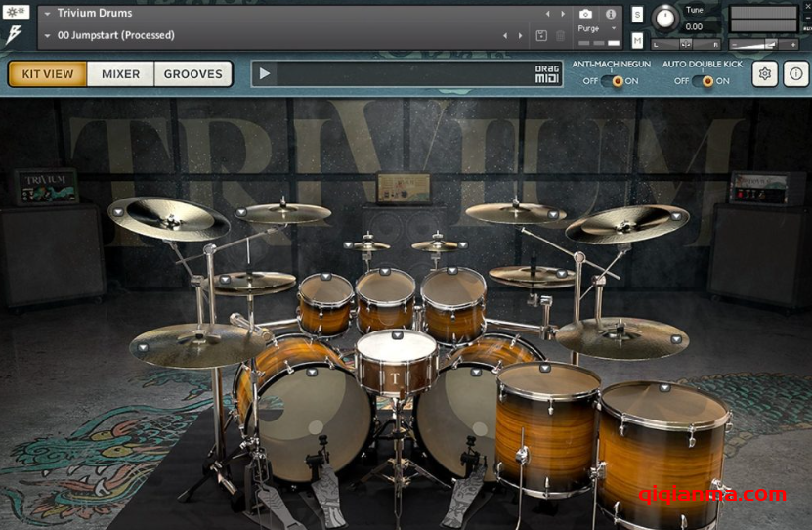Open the right splash cymbal's dropdown arrow
This screenshot has height=530, width=812.
(463, 245)
